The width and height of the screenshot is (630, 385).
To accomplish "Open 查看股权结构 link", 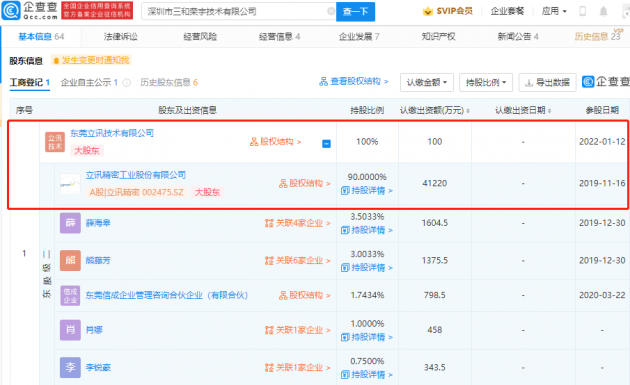I will pos(354,82).
